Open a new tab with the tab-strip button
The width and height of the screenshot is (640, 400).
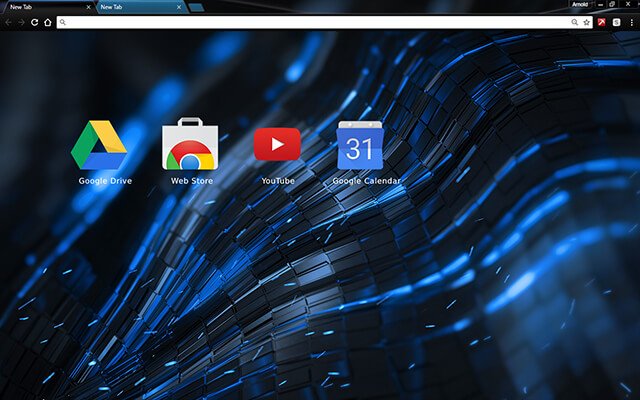click(196, 7)
